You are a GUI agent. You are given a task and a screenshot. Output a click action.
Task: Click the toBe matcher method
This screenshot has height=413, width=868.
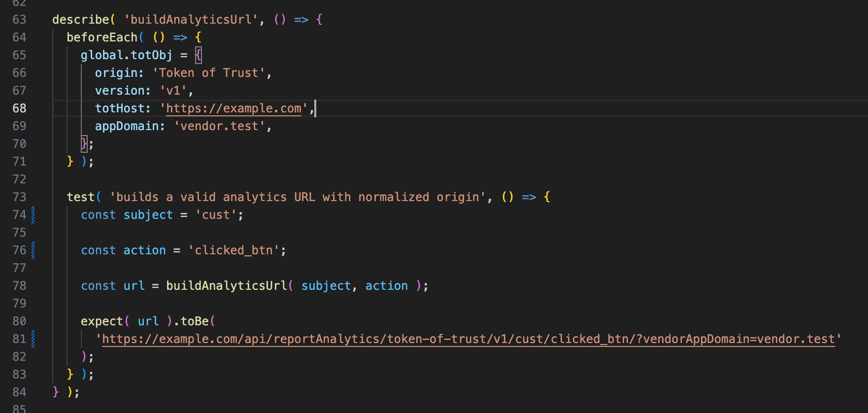tap(195, 321)
